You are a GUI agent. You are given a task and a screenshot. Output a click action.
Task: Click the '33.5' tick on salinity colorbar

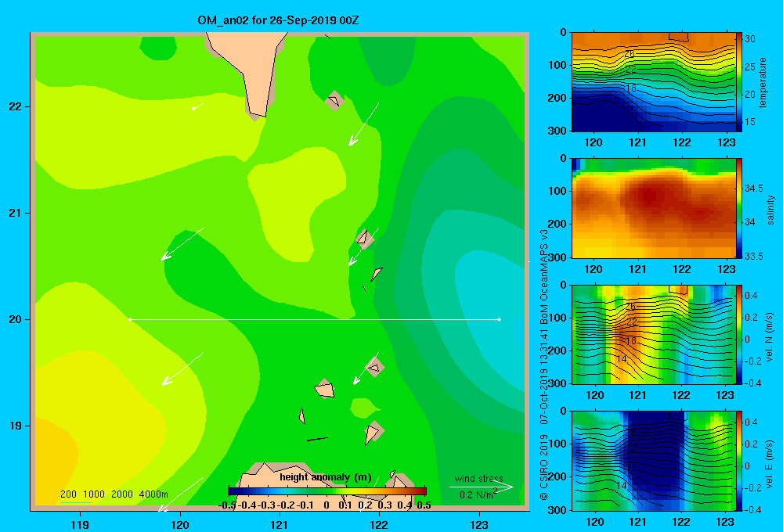tap(753, 256)
